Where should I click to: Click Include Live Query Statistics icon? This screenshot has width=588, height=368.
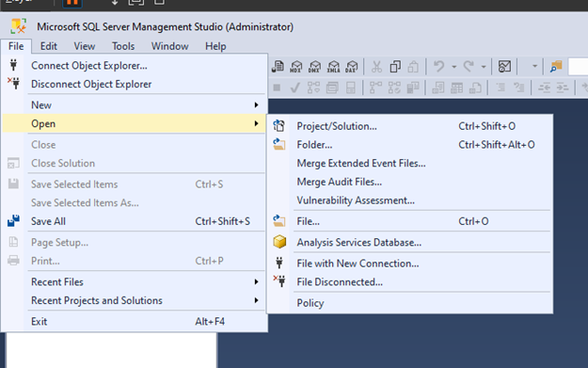point(394,88)
